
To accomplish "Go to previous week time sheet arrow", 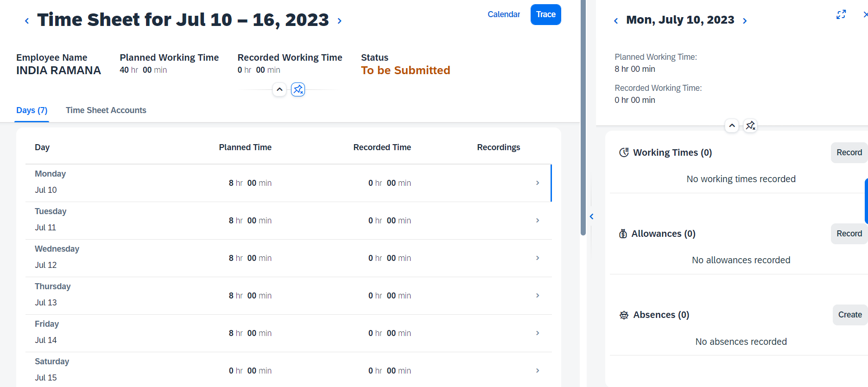I will [x=27, y=21].
